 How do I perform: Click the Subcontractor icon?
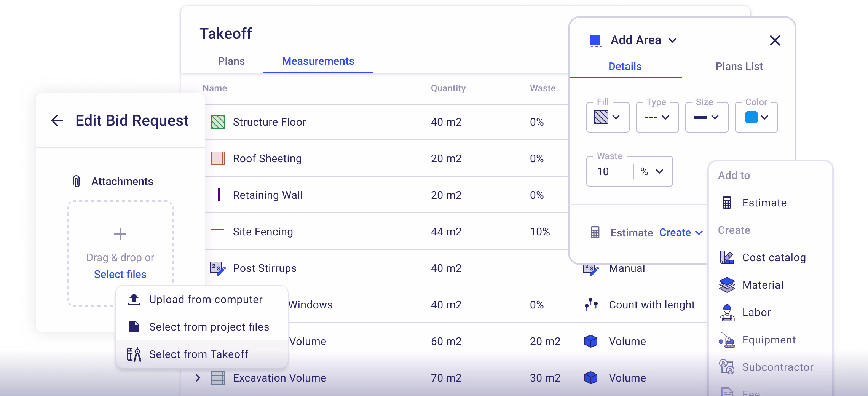click(727, 367)
